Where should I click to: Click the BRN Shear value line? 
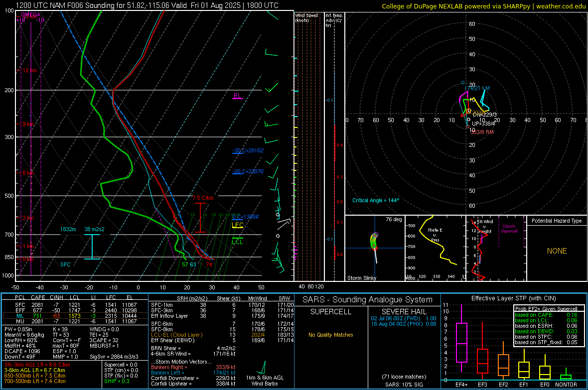193,348
